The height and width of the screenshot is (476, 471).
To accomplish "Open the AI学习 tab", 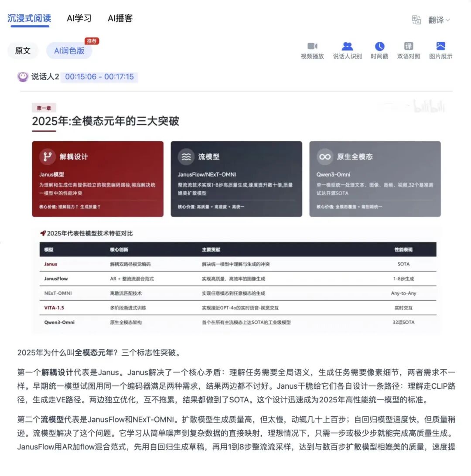I will coord(79,18).
